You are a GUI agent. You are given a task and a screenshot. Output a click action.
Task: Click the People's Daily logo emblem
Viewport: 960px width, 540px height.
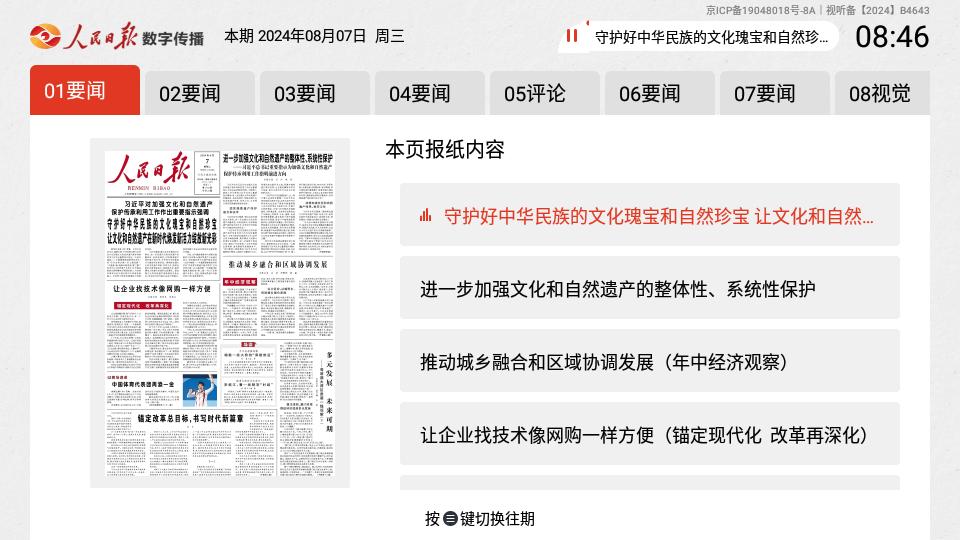(x=45, y=37)
